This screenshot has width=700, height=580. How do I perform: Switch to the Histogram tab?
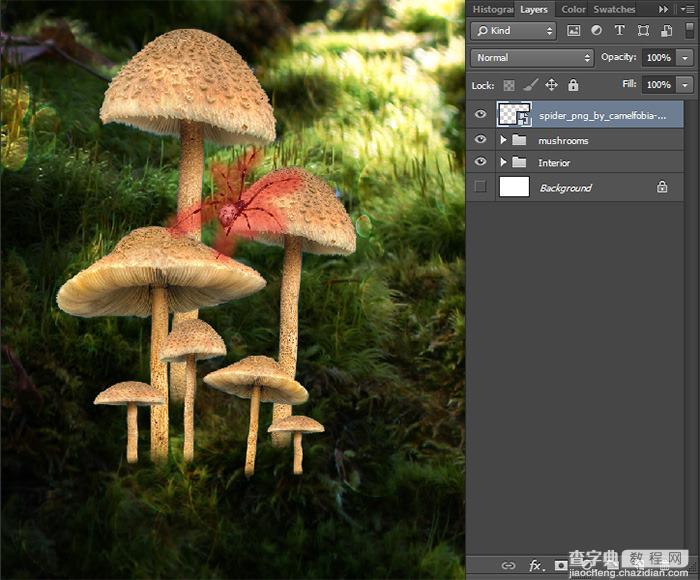pyautogui.click(x=492, y=9)
